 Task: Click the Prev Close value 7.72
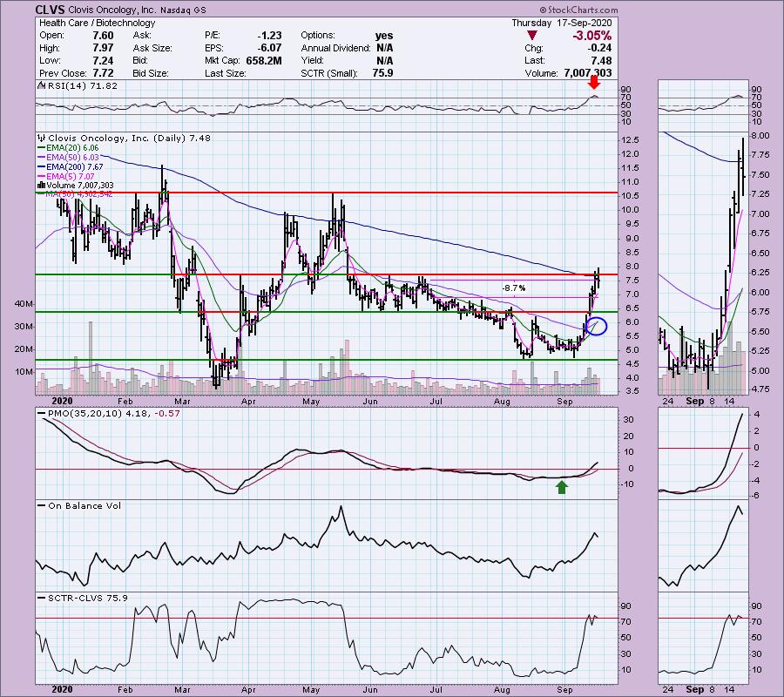(103, 73)
